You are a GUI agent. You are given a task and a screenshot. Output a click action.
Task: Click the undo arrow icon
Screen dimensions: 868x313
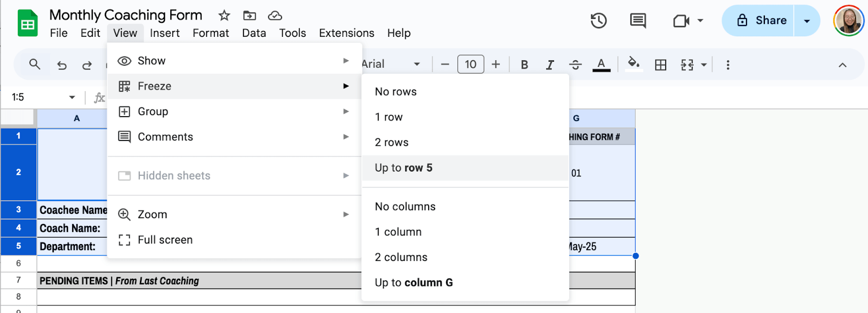[62, 65]
